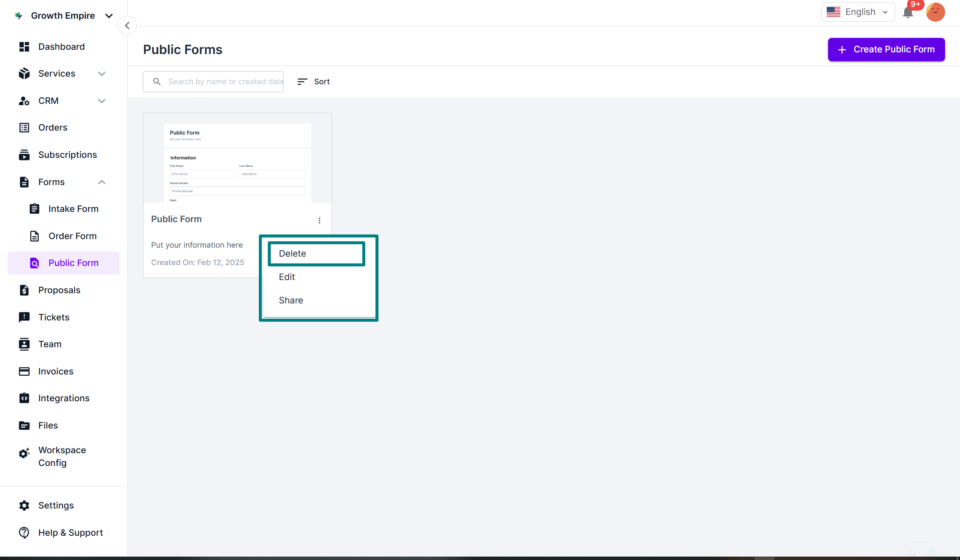The width and height of the screenshot is (960, 560).
Task: Click the Integrations code icon
Action: pos(24,398)
